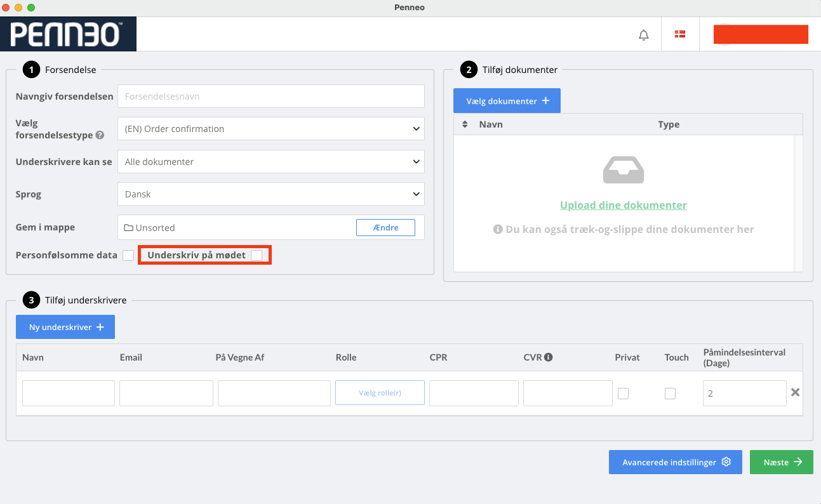
Task: Tick Underskriv på mødet checkbox
Action: [257, 255]
